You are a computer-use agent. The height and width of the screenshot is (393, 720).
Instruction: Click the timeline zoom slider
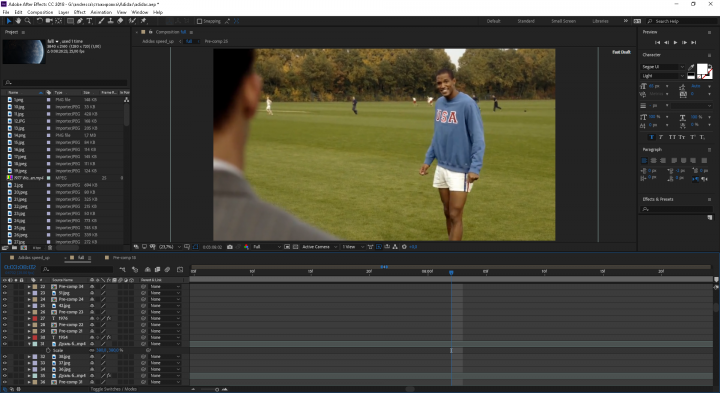click(217, 389)
